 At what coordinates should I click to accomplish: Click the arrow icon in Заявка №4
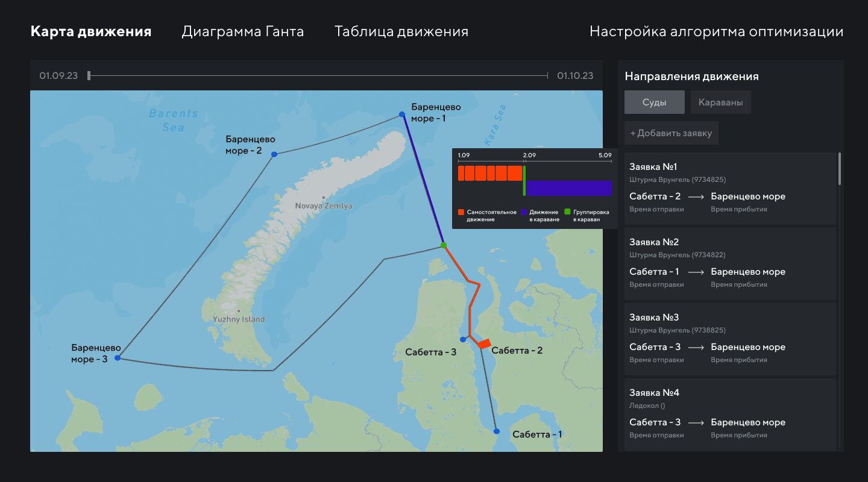pos(696,422)
